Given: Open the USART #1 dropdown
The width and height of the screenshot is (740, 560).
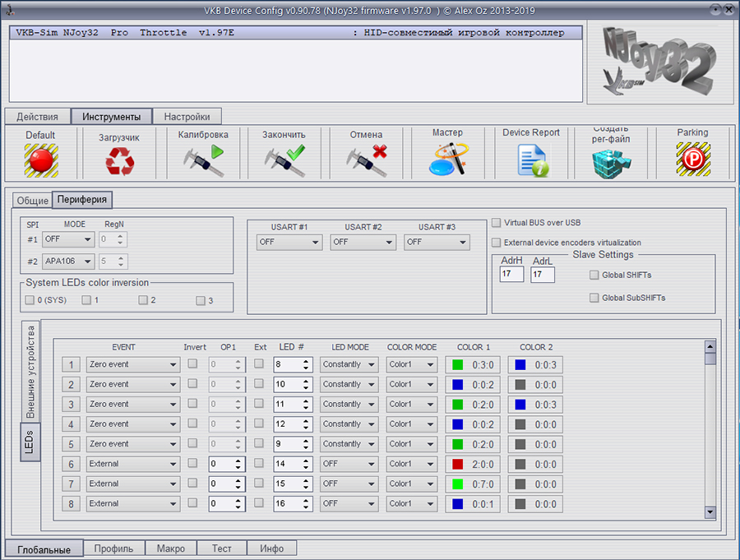Looking at the screenshot, I should pos(289,243).
